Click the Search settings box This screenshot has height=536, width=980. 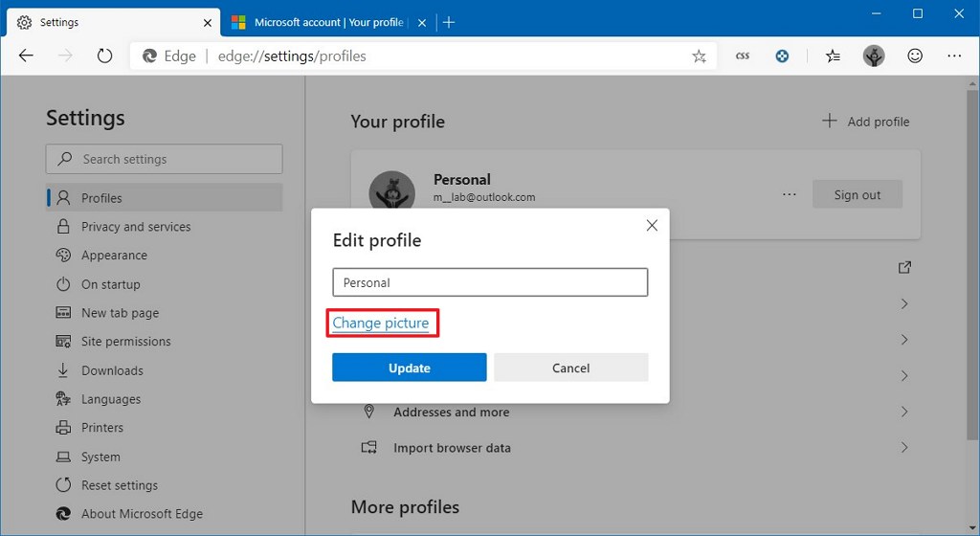164,159
